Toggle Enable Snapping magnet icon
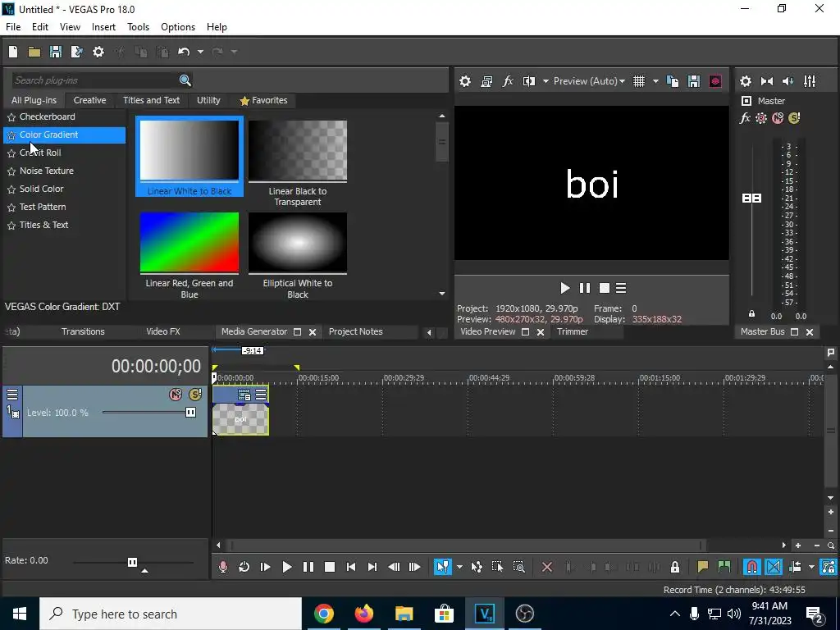Image resolution: width=840 pixels, height=630 pixels. coord(751,567)
